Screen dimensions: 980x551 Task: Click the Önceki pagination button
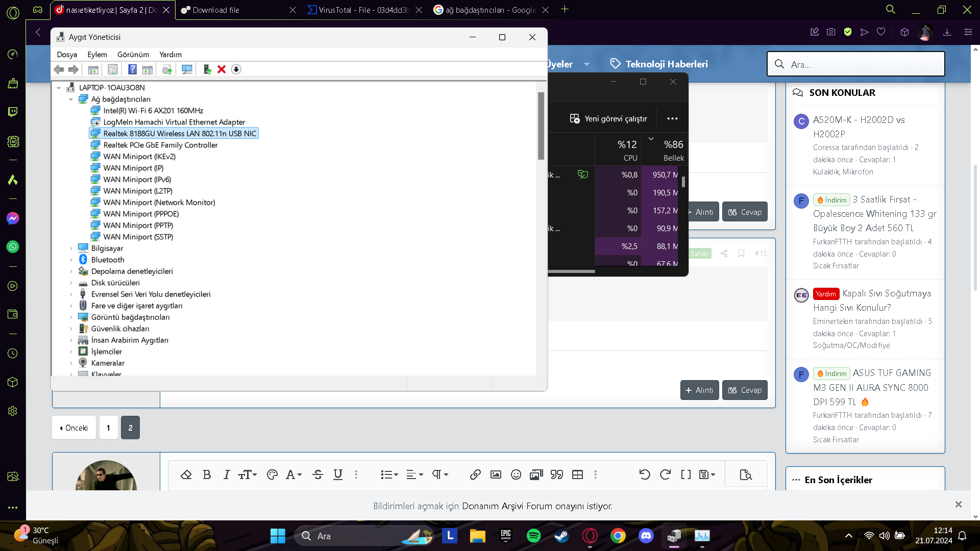click(x=74, y=428)
